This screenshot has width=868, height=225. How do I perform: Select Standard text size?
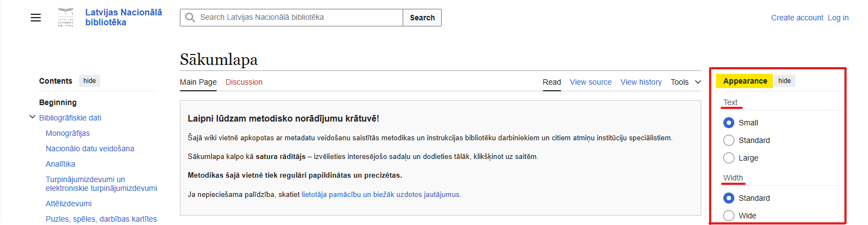[729, 140]
